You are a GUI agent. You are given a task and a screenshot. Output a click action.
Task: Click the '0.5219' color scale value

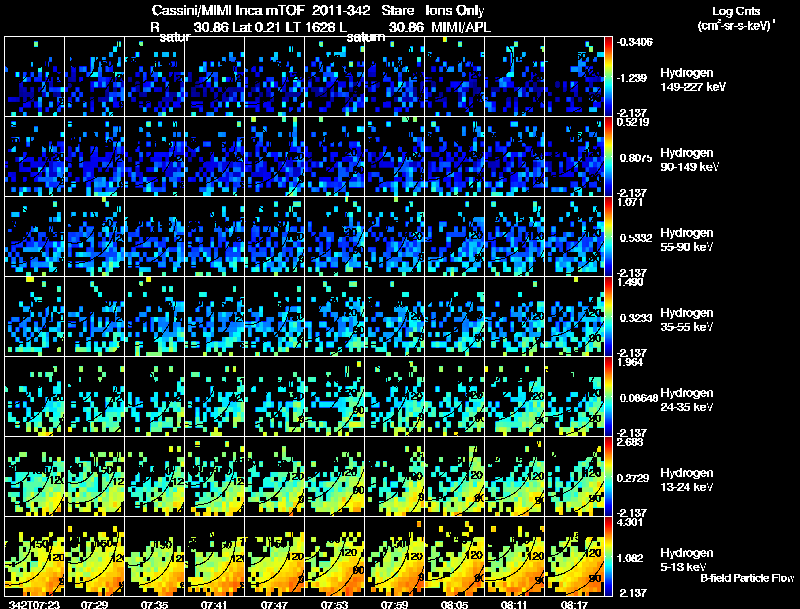(x=633, y=122)
